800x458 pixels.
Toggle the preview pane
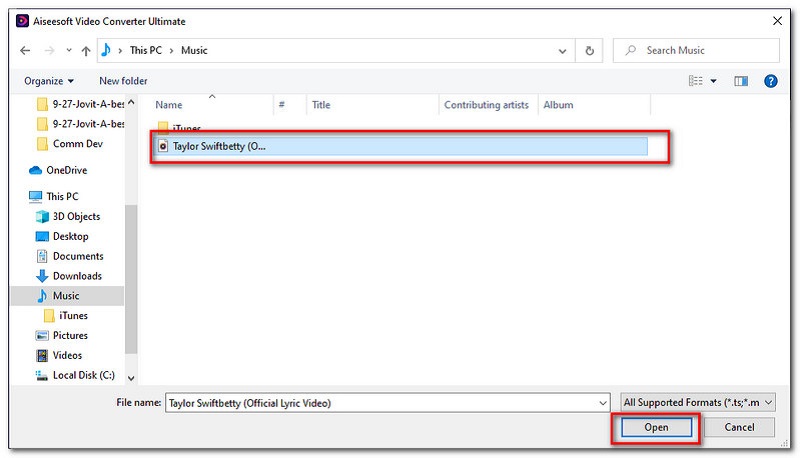pos(741,81)
